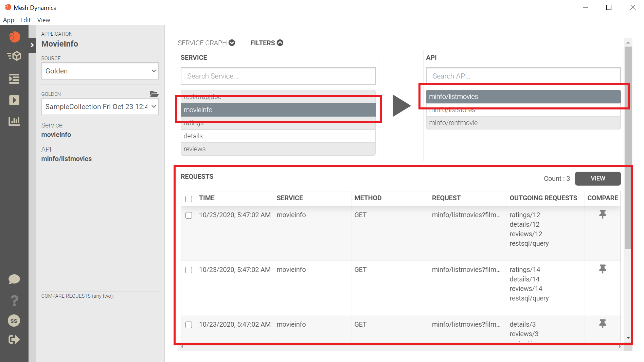Click the Count : 3 label
The height and width of the screenshot is (362, 644).
557,178
